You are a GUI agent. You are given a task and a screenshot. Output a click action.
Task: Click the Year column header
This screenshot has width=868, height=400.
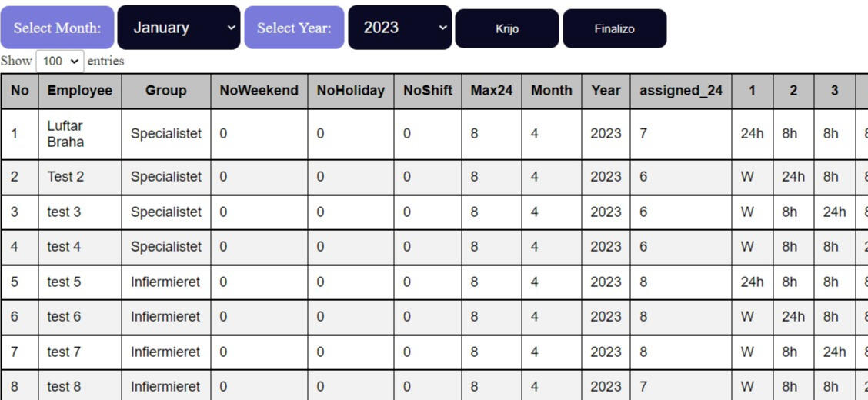pyautogui.click(x=606, y=91)
